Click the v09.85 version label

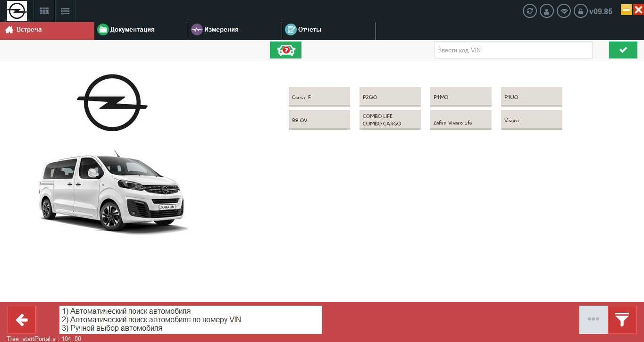[601, 11]
